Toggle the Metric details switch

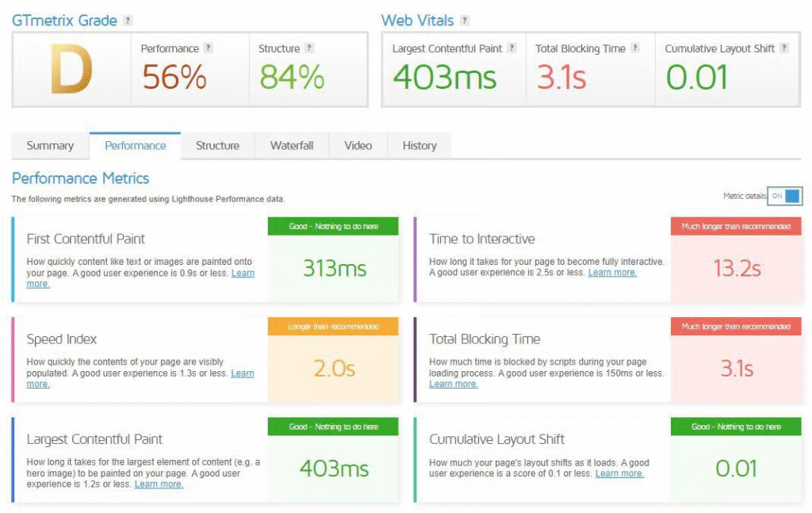[x=784, y=196]
